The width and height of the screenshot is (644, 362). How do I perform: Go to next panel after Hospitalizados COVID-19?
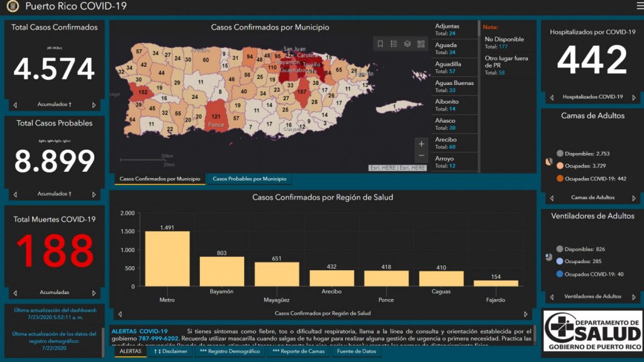coord(633,97)
